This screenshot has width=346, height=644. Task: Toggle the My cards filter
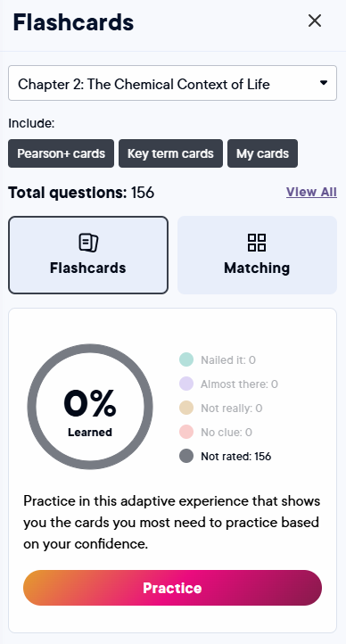coord(263,153)
